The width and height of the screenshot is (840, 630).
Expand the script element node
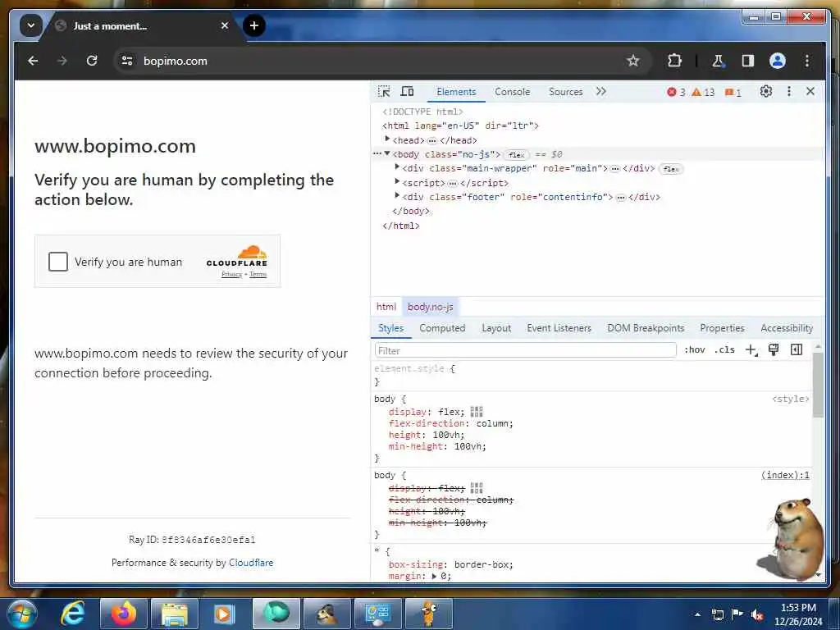point(397,182)
